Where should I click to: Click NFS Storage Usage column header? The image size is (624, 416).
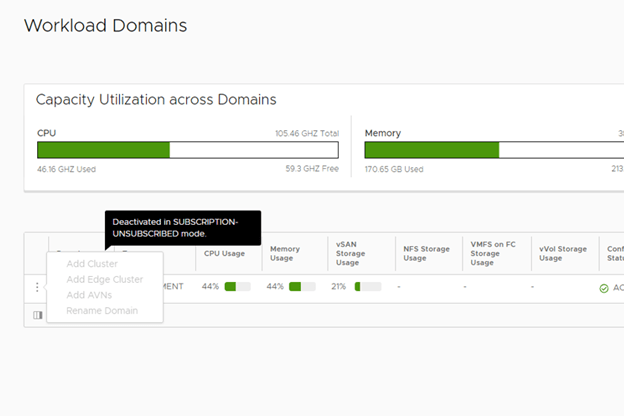pyautogui.click(x=427, y=252)
